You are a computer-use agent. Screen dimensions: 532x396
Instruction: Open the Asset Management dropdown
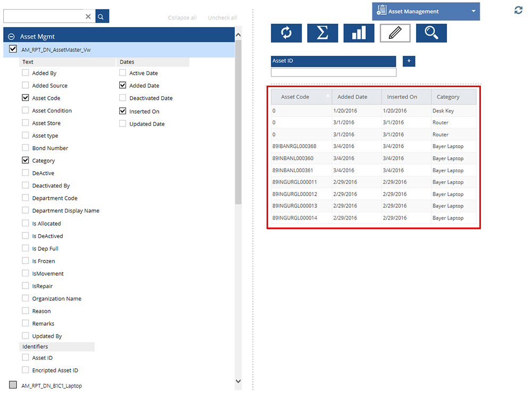(426, 11)
